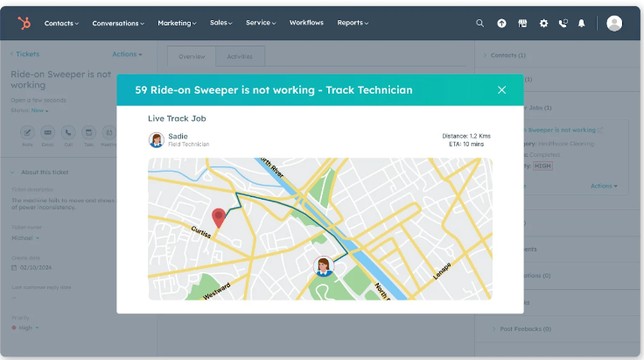Open the Conversations menu
This screenshot has height=360, width=644.
tap(120, 24)
